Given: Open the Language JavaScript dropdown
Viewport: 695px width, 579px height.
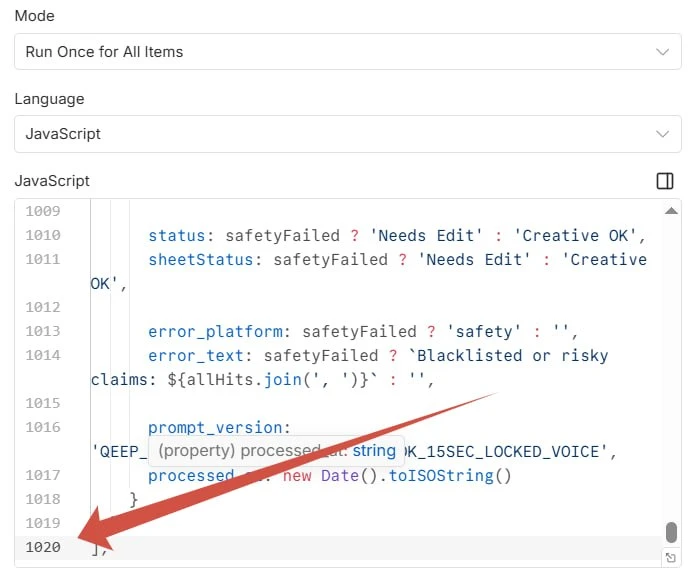Looking at the screenshot, I should click(x=348, y=134).
